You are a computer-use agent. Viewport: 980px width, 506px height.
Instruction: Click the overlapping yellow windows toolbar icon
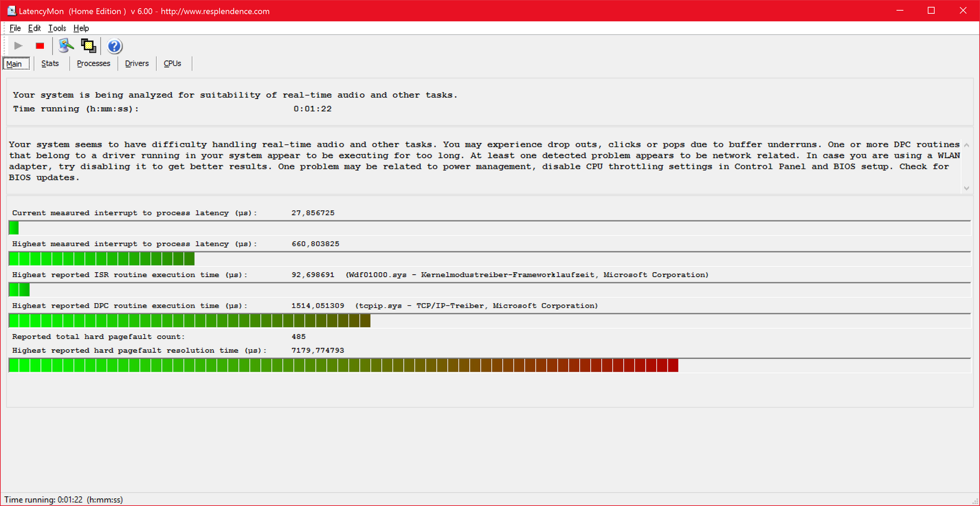click(89, 46)
